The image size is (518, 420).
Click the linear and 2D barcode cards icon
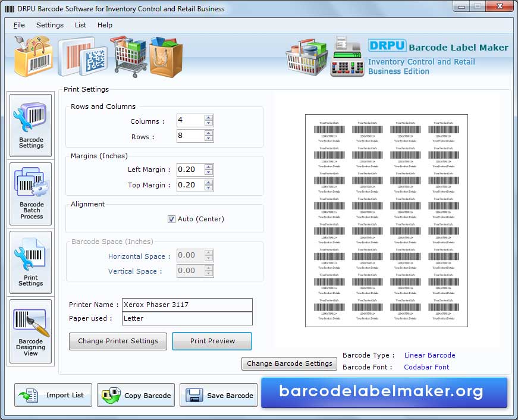(83, 57)
